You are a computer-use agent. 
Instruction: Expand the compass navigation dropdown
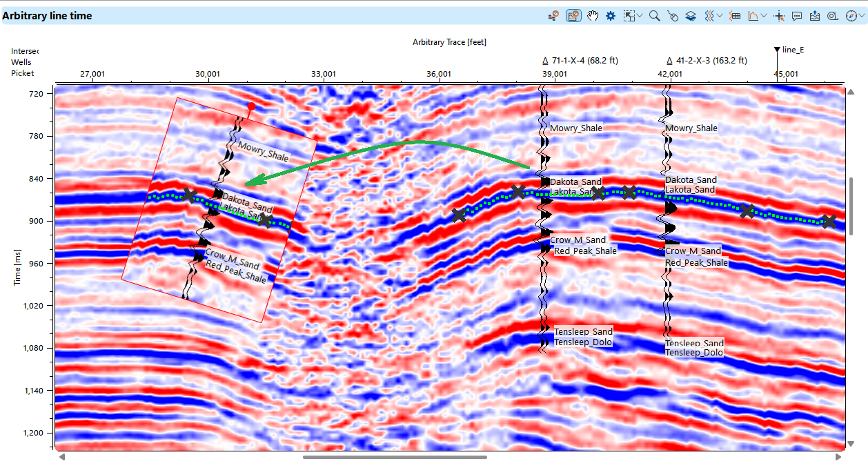coord(861,15)
